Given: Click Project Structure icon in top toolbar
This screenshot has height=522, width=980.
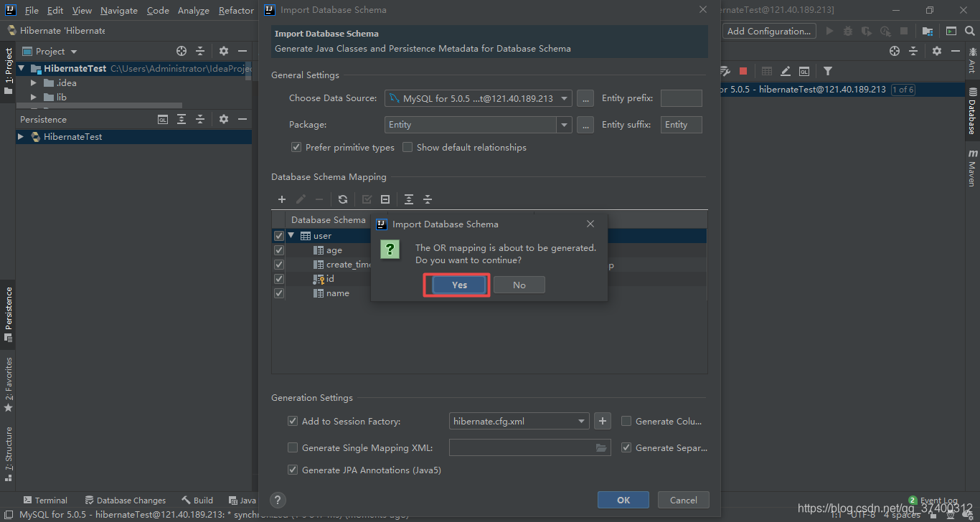Looking at the screenshot, I should [x=928, y=31].
